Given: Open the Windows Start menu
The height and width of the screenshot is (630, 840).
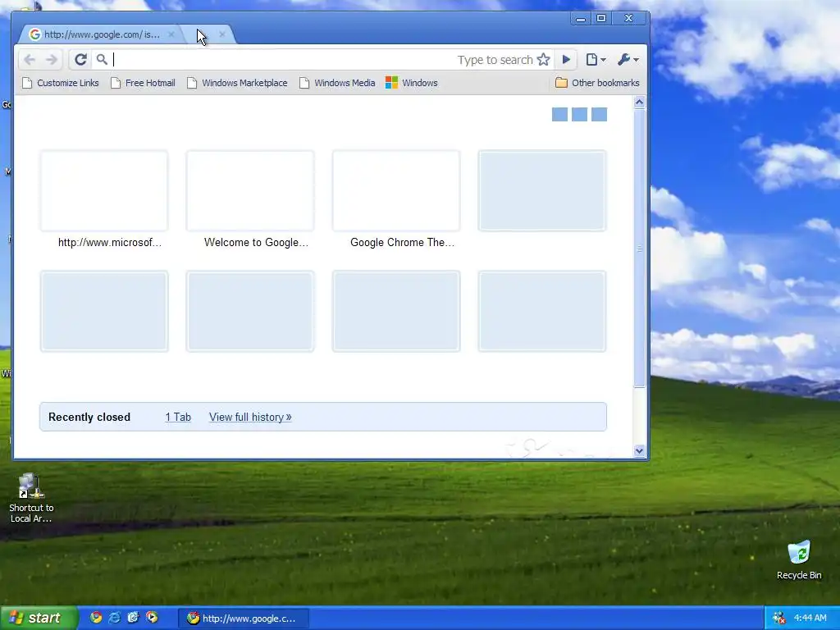Looking at the screenshot, I should click(x=39, y=619).
